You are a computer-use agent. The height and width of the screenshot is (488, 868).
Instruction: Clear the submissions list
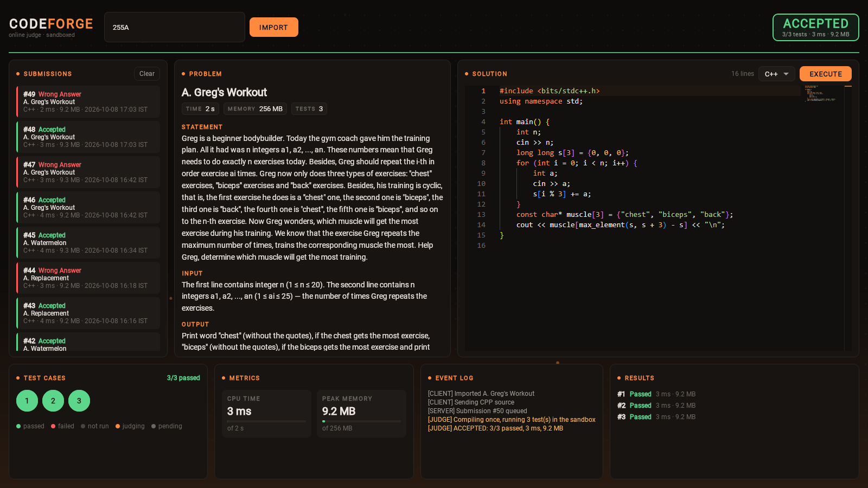[x=147, y=74]
